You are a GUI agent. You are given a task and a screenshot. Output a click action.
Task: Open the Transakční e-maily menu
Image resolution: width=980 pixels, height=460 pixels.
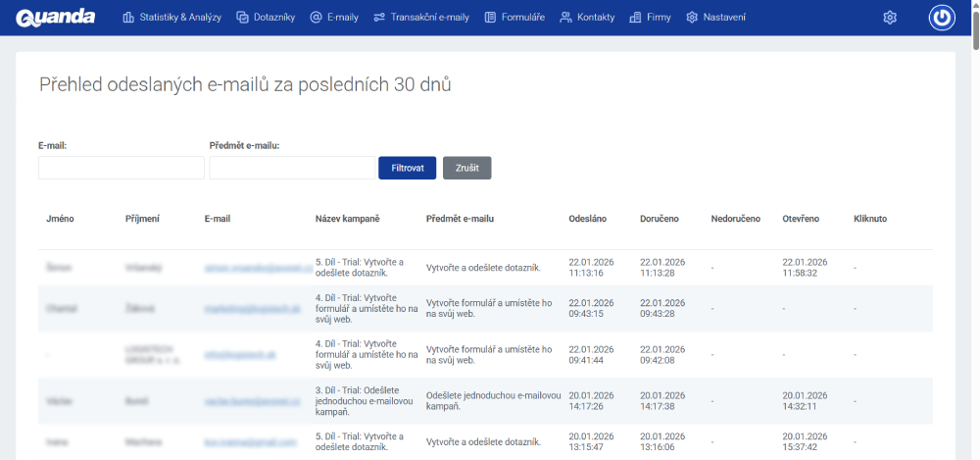[x=421, y=18]
